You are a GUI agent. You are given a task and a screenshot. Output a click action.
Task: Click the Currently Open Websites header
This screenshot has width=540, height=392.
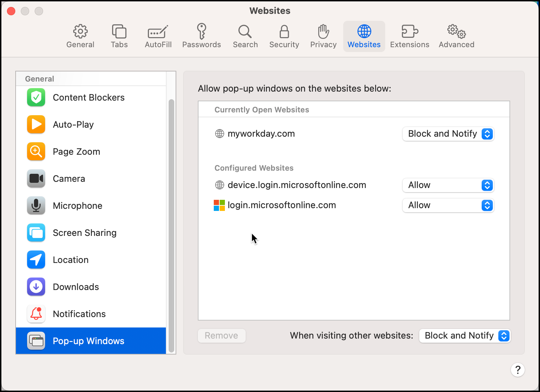[262, 110]
